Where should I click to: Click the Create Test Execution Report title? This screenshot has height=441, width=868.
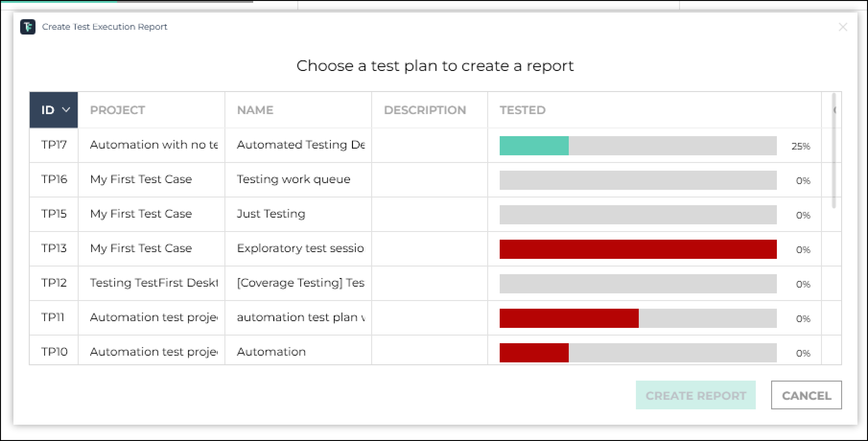coord(104,27)
